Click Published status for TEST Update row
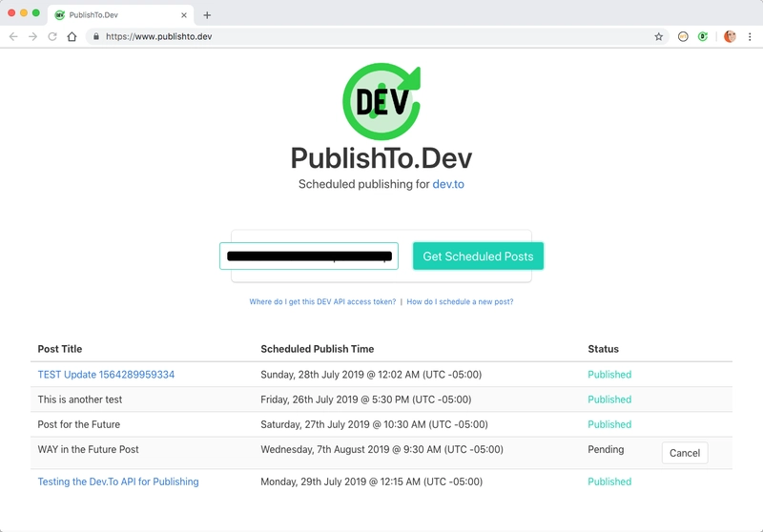Image resolution: width=763 pixels, height=532 pixels. point(609,375)
